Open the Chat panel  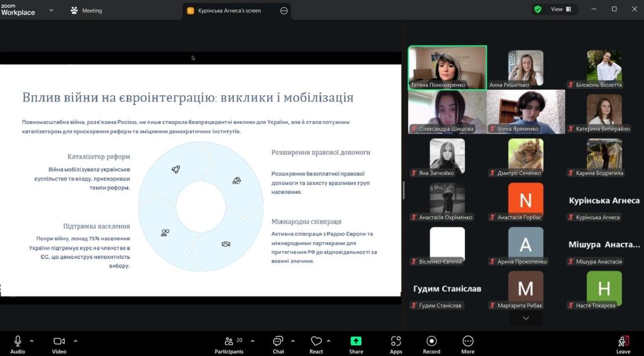(x=278, y=342)
